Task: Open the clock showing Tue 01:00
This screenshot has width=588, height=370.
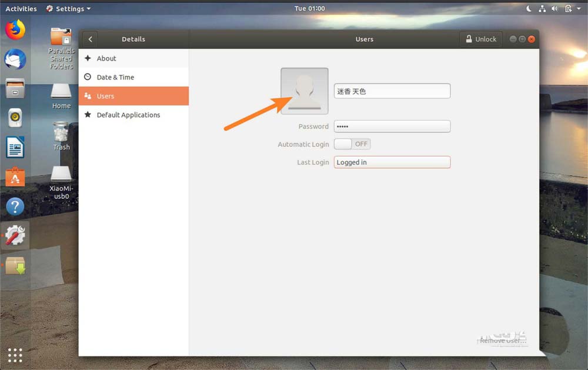Action: [x=310, y=8]
